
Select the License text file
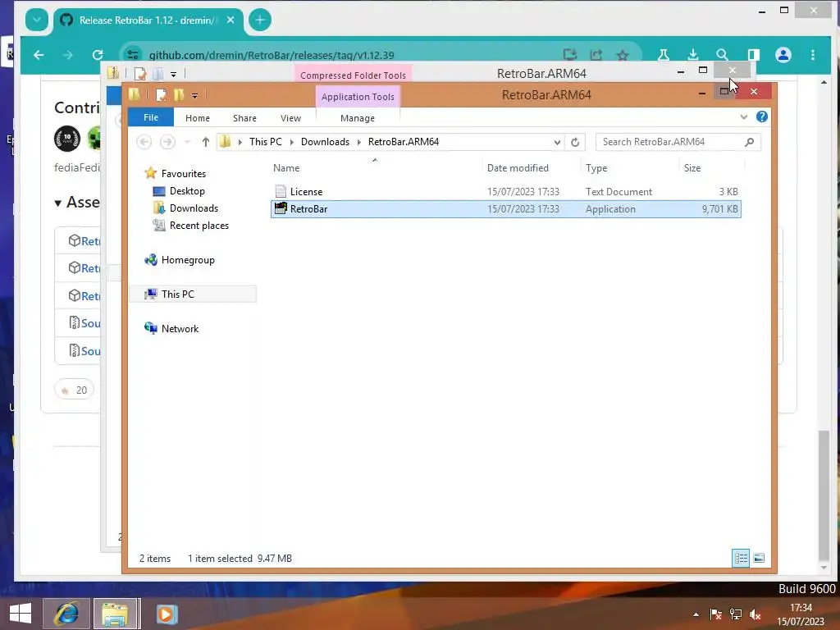tap(505, 192)
